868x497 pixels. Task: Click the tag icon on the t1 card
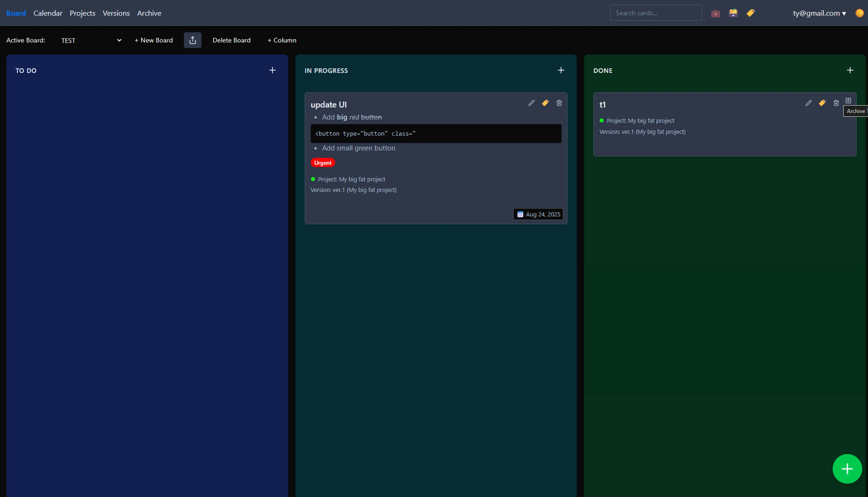[x=822, y=103]
